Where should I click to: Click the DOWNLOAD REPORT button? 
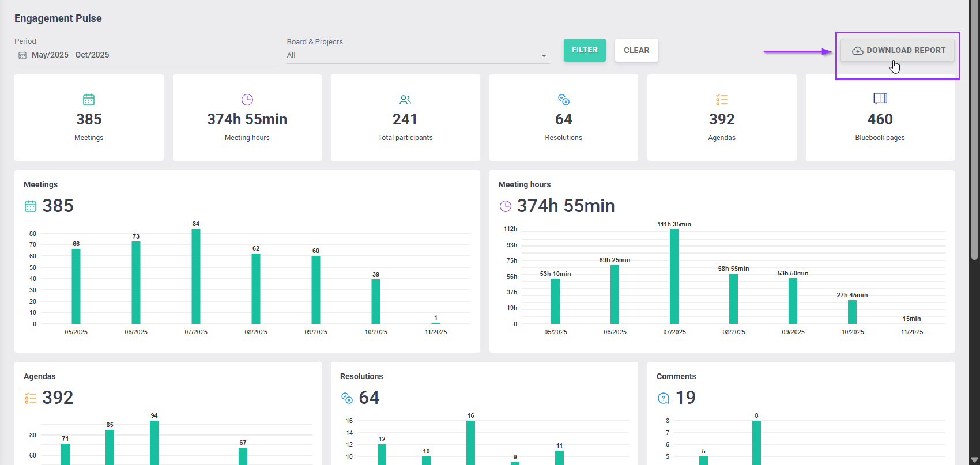(898, 51)
